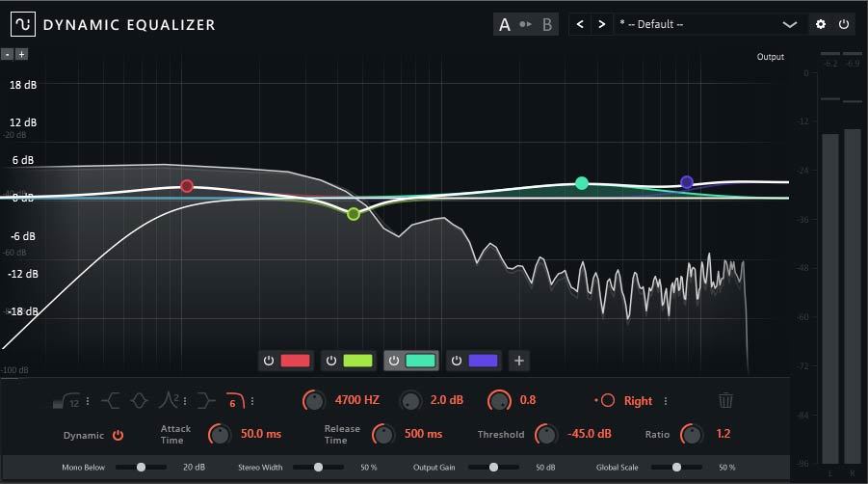
Task: Open high-pass slope options dots menu
Action: pos(88,400)
